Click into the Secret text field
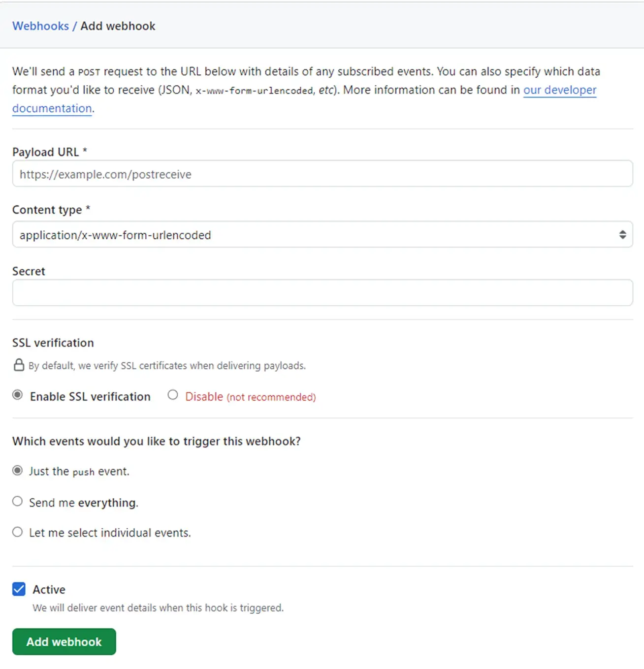The image size is (644, 669). point(322,293)
